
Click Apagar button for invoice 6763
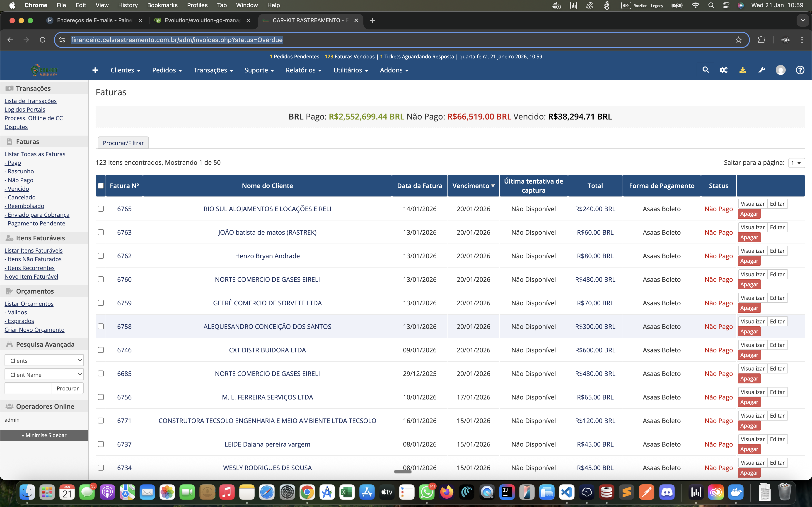(x=749, y=237)
